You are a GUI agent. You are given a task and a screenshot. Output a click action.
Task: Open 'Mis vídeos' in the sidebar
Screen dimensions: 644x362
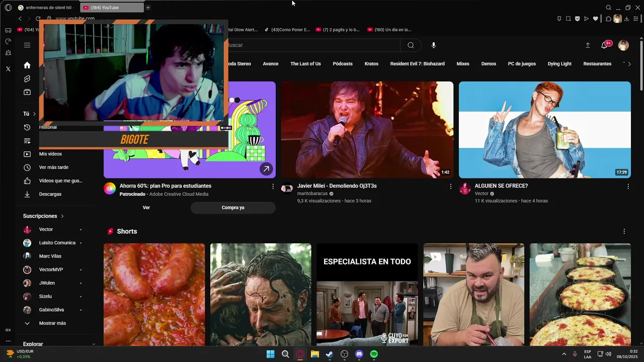point(50,154)
